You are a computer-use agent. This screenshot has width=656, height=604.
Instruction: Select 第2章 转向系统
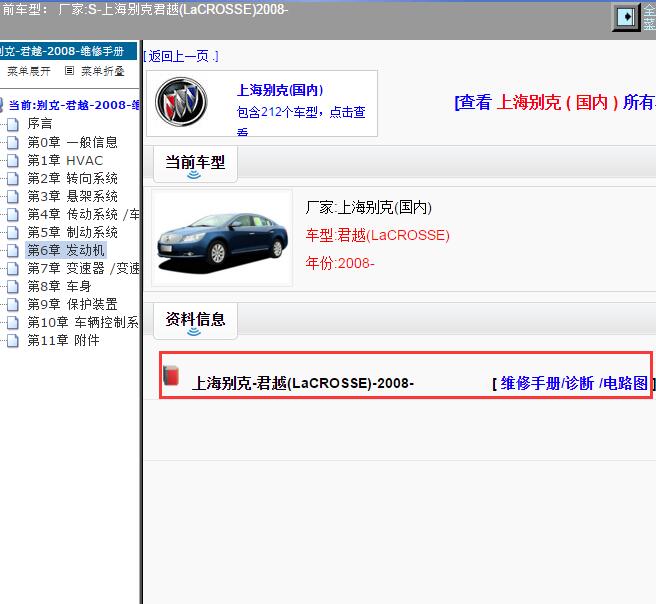pos(72,178)
